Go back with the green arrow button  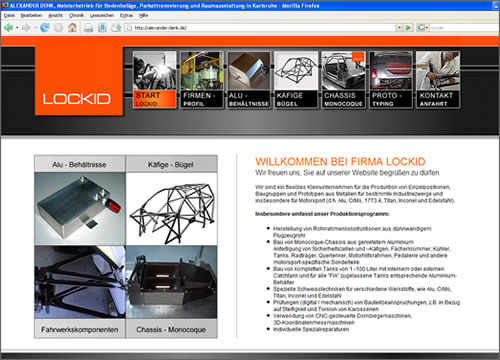8,28
